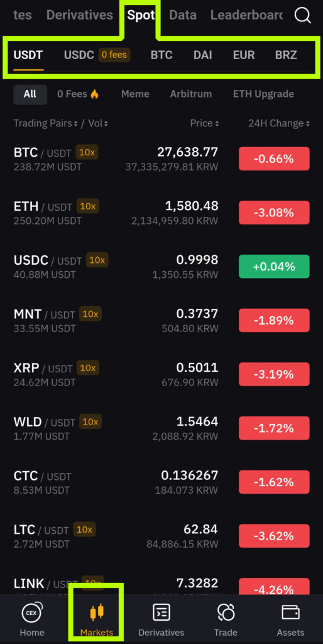Sort the list by 24H Change
The width and height of the screenshot is (323, 644).
pos(278,123)
